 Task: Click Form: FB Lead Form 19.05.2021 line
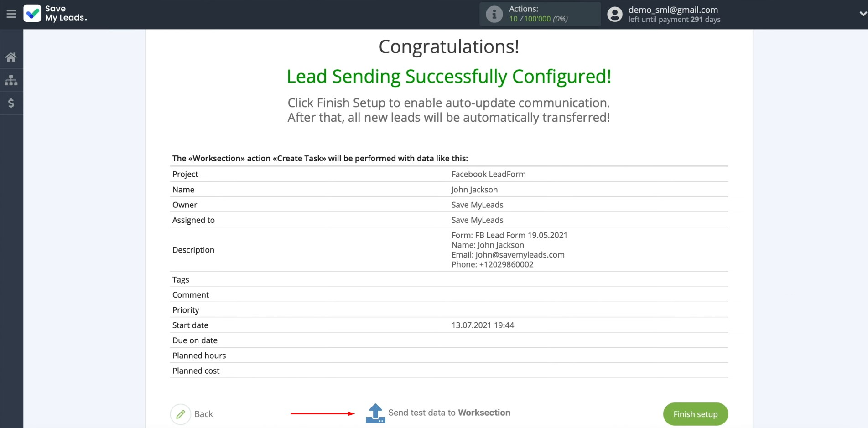509,235
